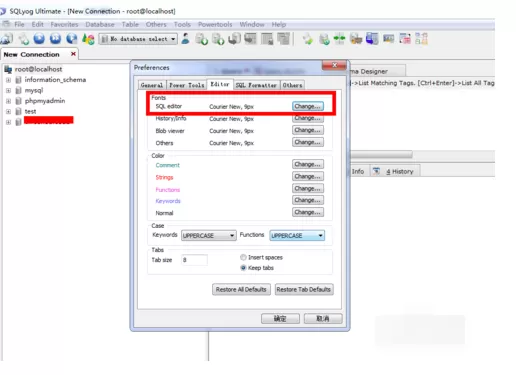Click the copy database cylinders toolbar icon
516x375 pixels.
[x=234, y=39]
